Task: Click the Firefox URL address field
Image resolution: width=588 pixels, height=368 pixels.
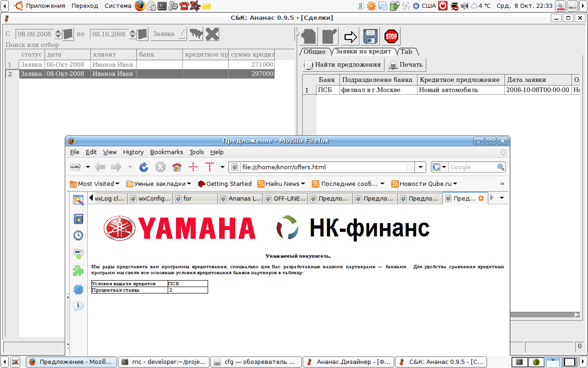Action: point(322,167)
